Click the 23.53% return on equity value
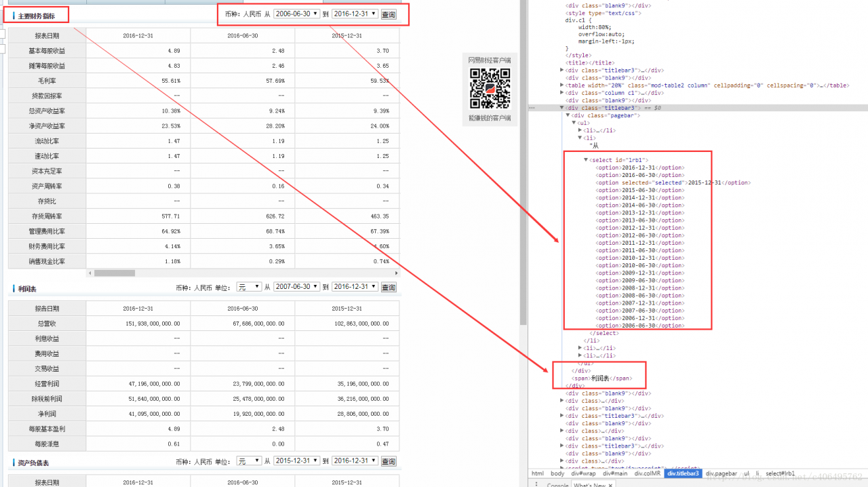The height and width of the screenshot is (487, 868). 171,126
